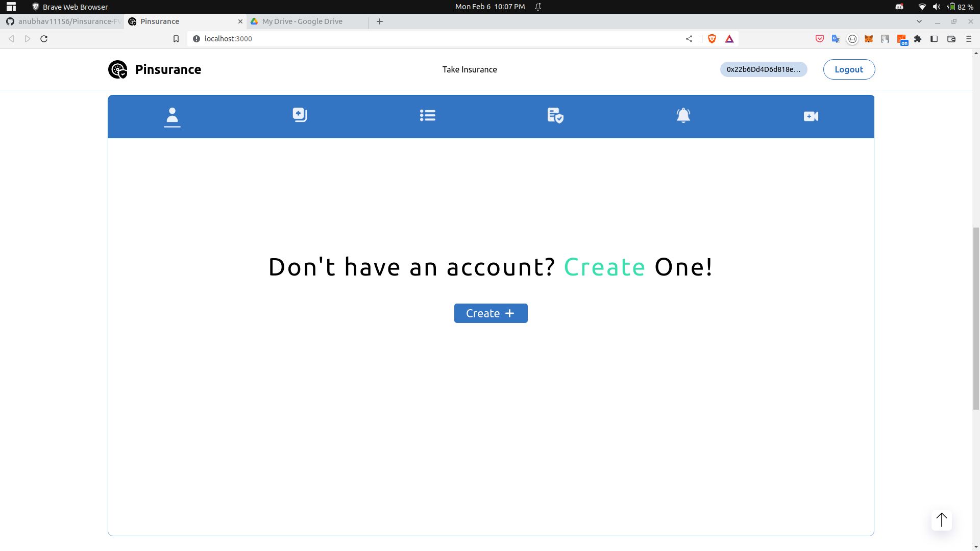Click the scroll-to-top arrow button
This screenshot has width=980, height=551.
(942, 520)
